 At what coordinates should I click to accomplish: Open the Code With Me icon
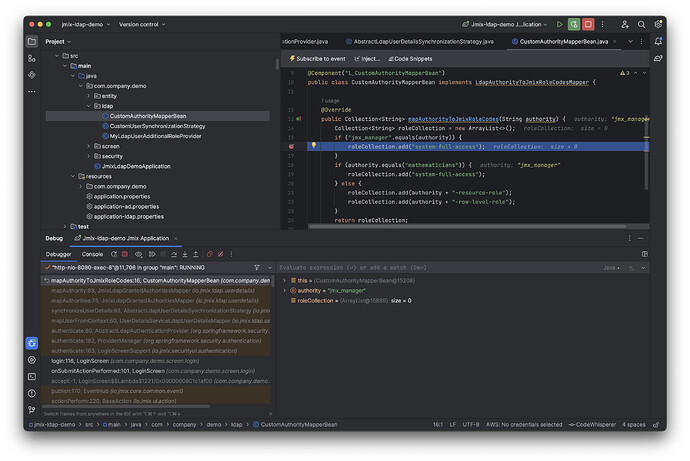(624, 25)
